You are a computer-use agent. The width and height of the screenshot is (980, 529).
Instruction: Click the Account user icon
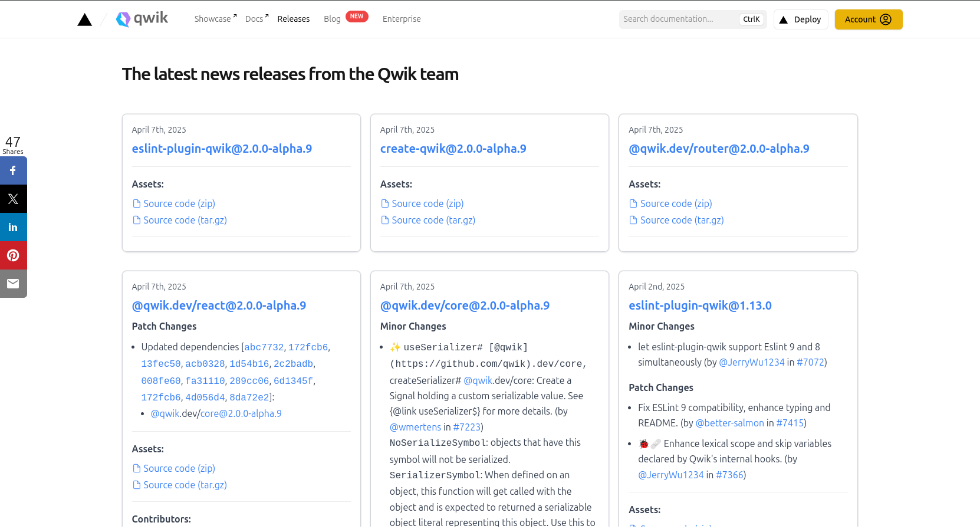coord(886,19)
